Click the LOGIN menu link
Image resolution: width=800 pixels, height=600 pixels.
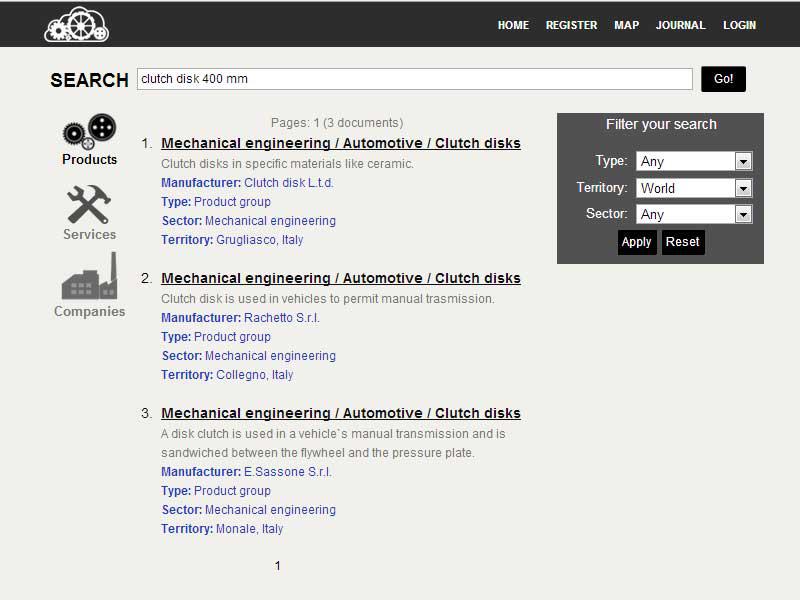pos(739,25)
